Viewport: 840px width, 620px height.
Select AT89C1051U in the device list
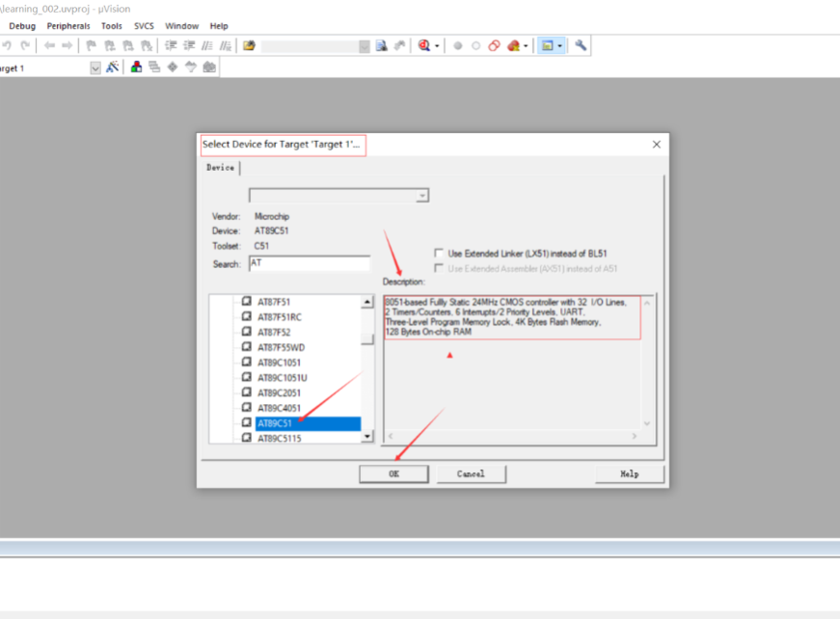282,377
